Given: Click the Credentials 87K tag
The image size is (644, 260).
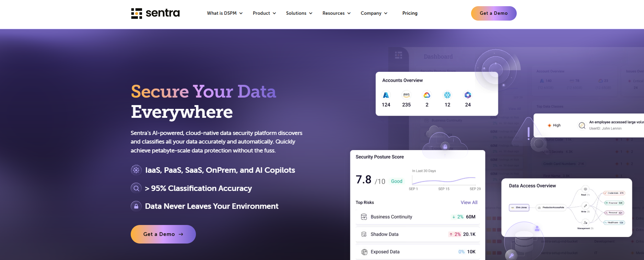Looking at the screenshot, I should coord(614,193).
